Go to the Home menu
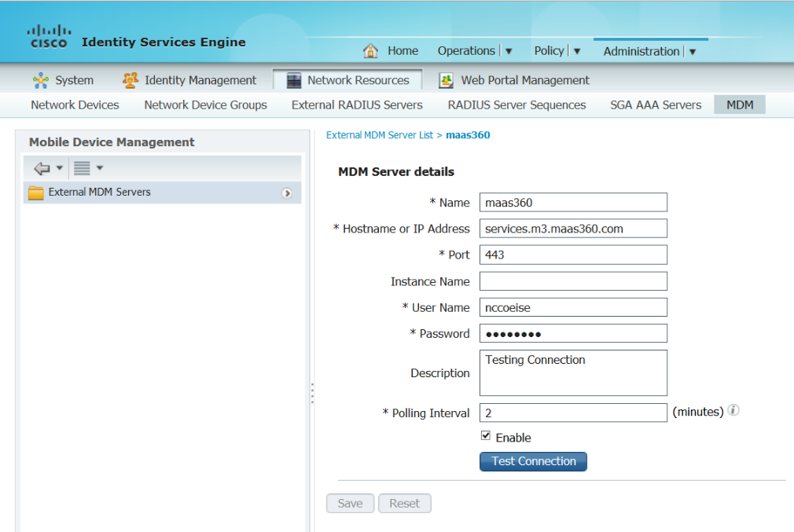This screenshot has height=532, width=794. (403, 51)
